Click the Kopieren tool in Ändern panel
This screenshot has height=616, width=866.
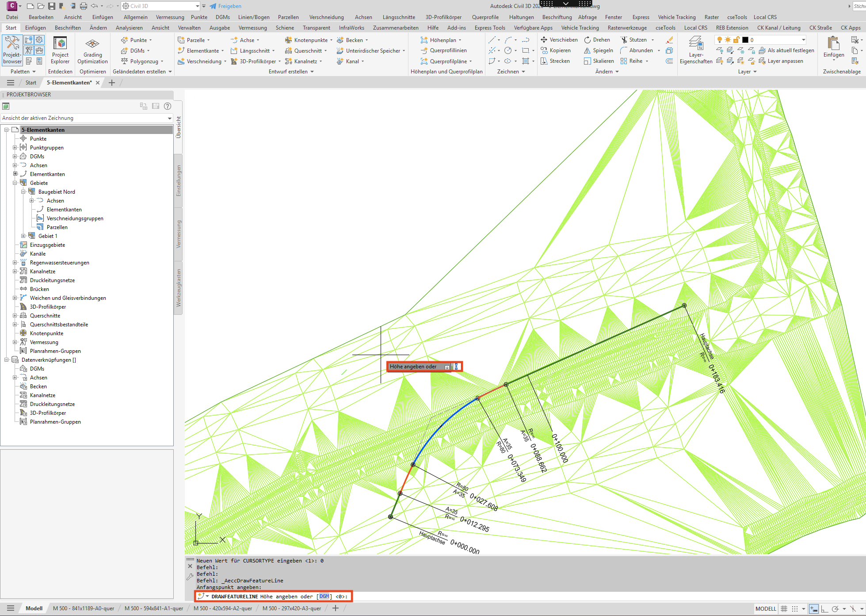(556, 50)
